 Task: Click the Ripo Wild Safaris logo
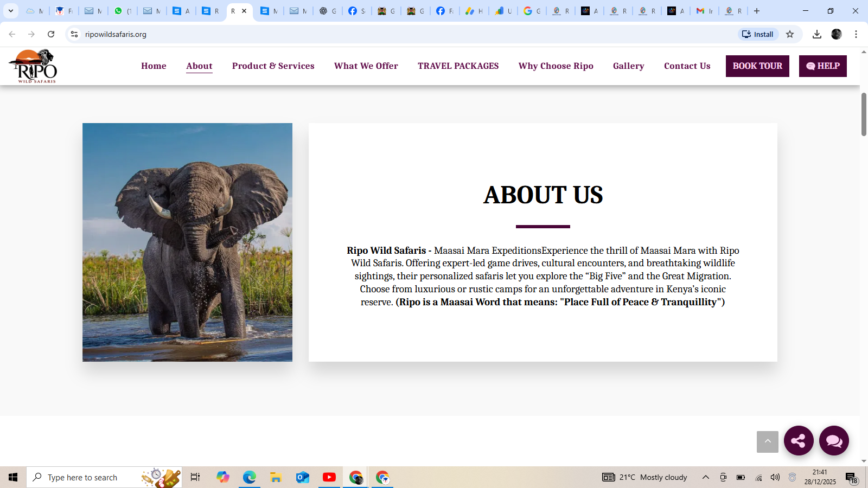click(33, 66)
